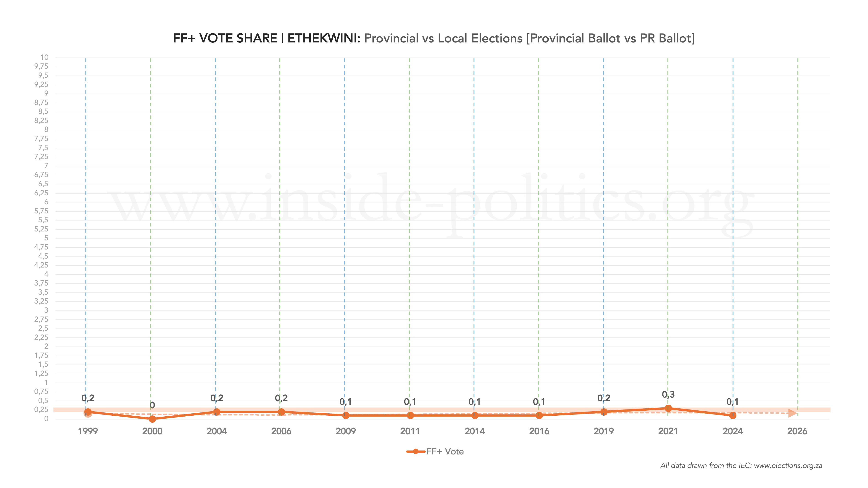Click the 2016 data point marker
This screenshot has height=488, width=868.
(539, 416)
